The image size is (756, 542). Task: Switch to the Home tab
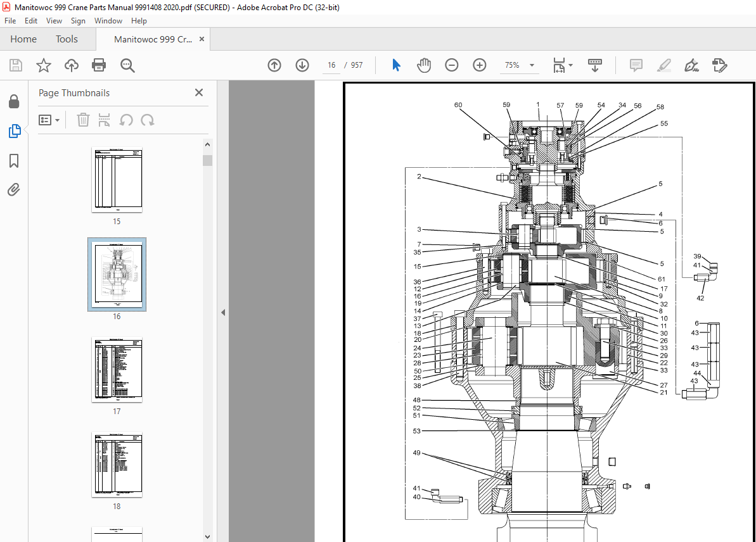[23, 39]
